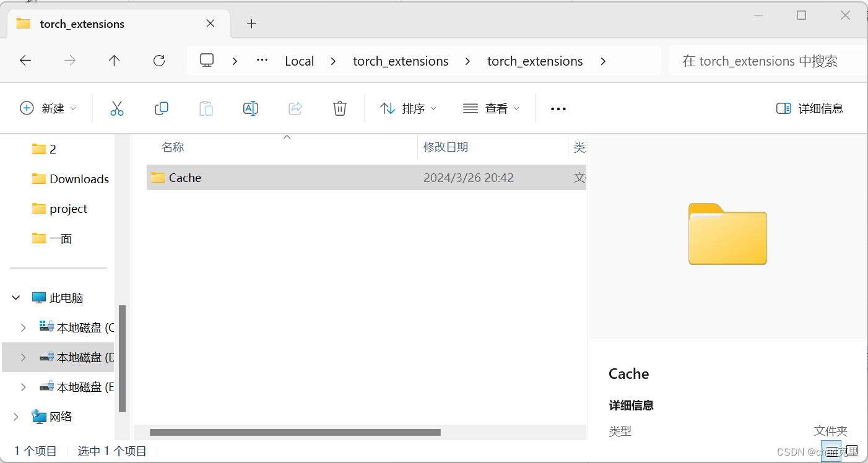Close the torch_extensions tab

(x=210, y=23)
